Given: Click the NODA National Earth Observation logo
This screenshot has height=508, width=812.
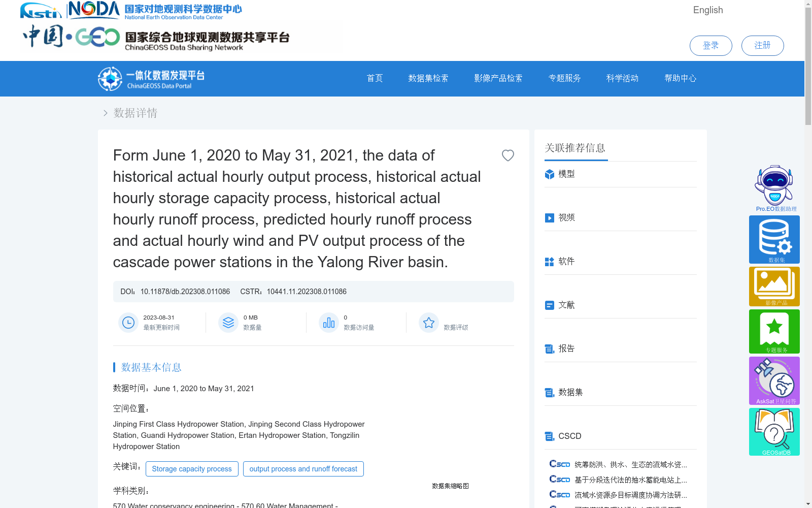Looking at the screenshot, I should pos(155,10).
